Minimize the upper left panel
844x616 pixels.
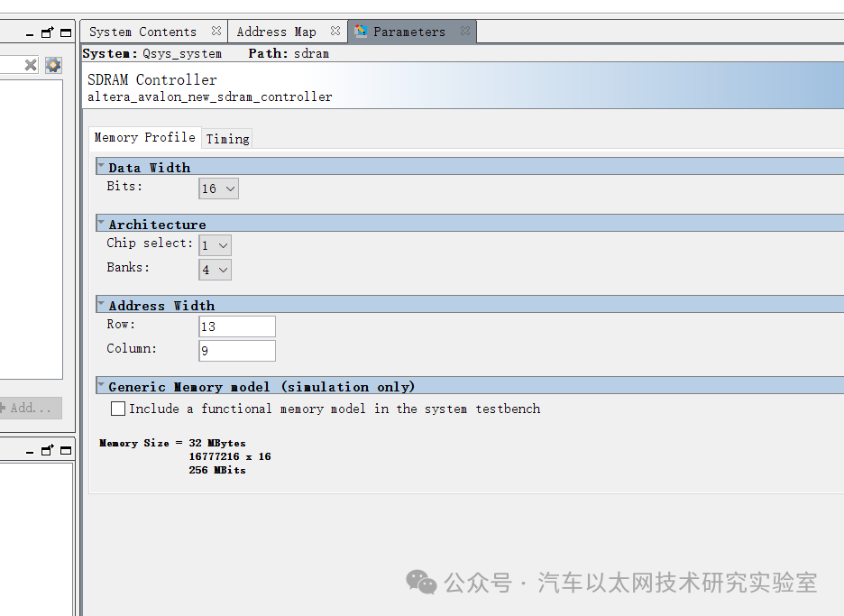30,33
